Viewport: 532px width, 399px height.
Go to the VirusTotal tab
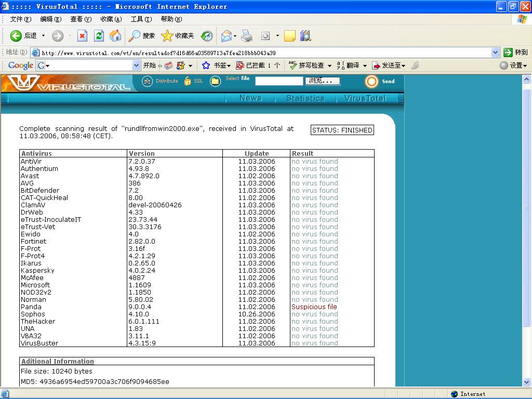click(365, 98)
